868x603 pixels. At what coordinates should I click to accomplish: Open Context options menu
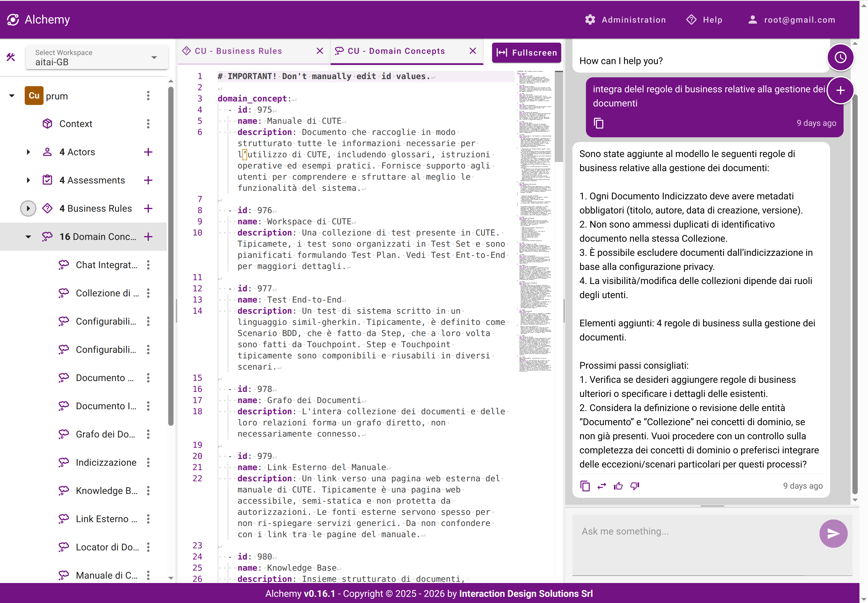tap(148, 124)
